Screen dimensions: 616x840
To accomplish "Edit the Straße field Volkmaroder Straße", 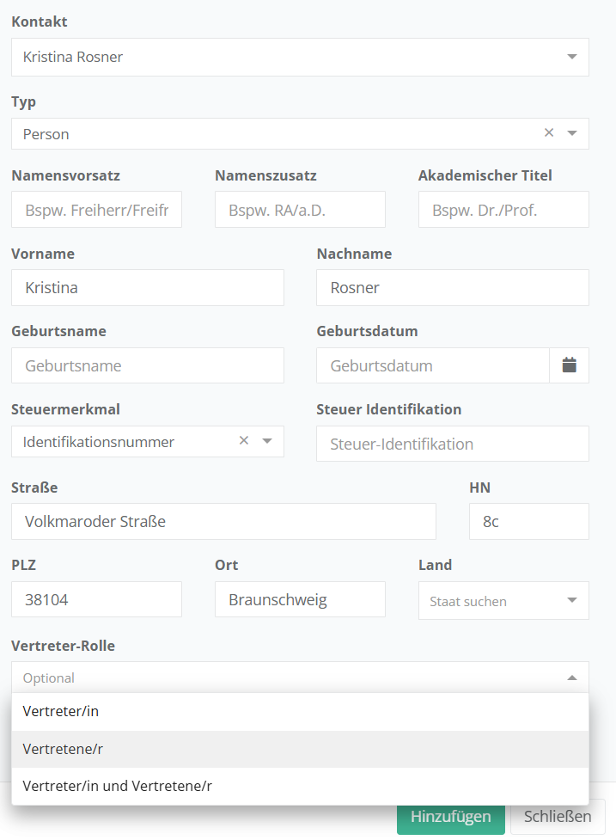I will point(223,522).
